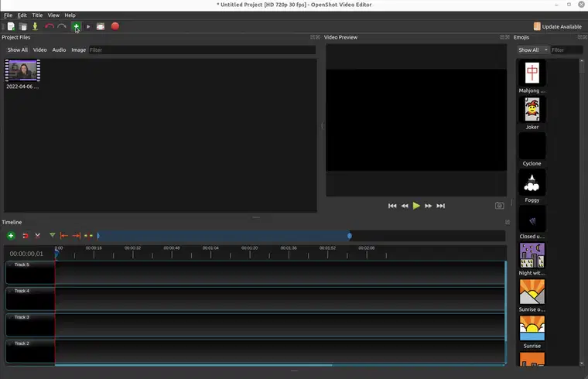
Task: Click the Emojis panel vertical scrollbar
Action: (582, 66)
